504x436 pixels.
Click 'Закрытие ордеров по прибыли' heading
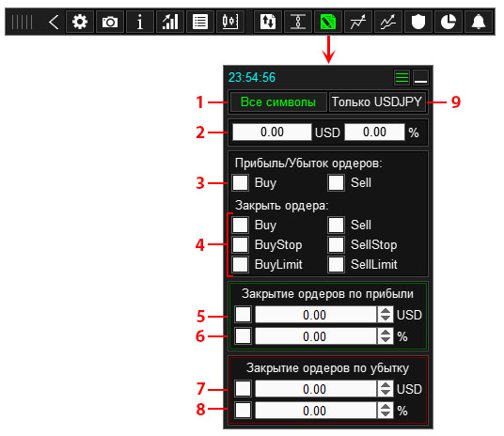click(327, 294)
